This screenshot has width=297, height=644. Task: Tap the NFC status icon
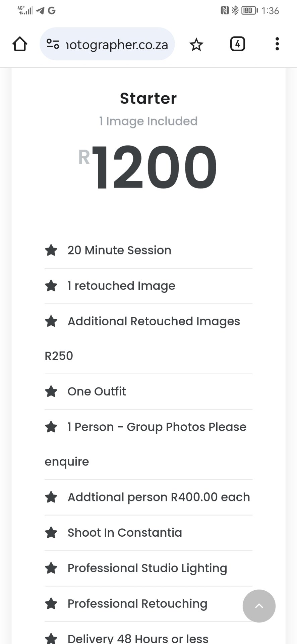tap(225, 10)
